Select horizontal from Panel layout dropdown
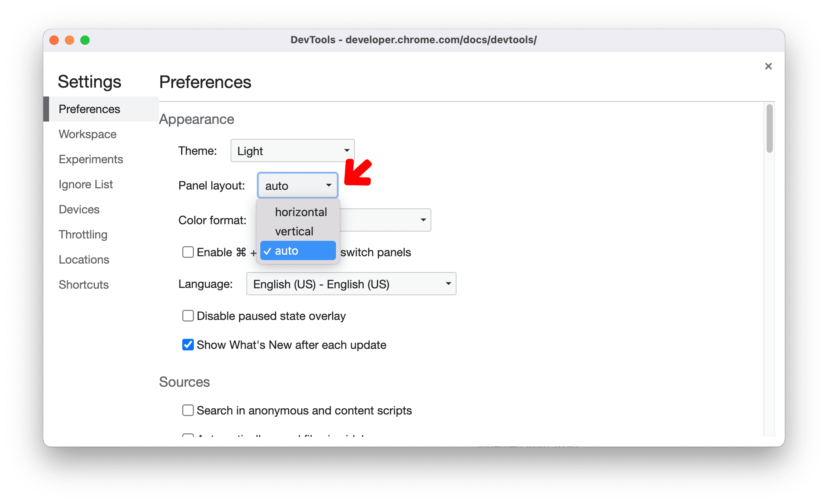 click(299, 211)
